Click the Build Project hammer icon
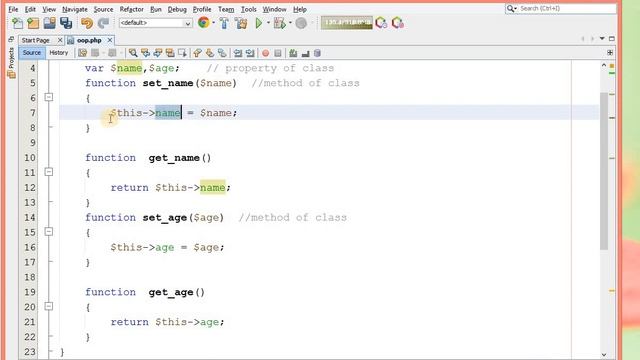The height and width of the screenshot is (360, 640). coord(224,23)
